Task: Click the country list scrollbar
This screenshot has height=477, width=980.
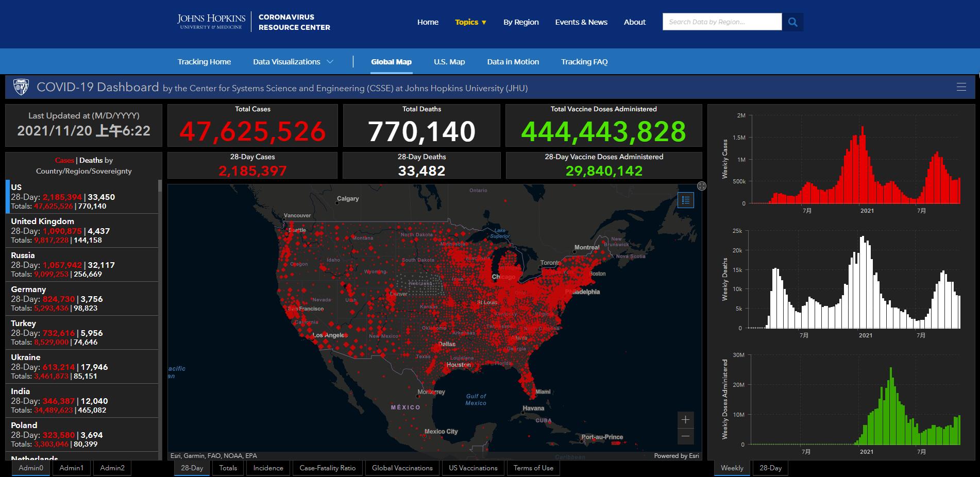Action: pos(160,319)
